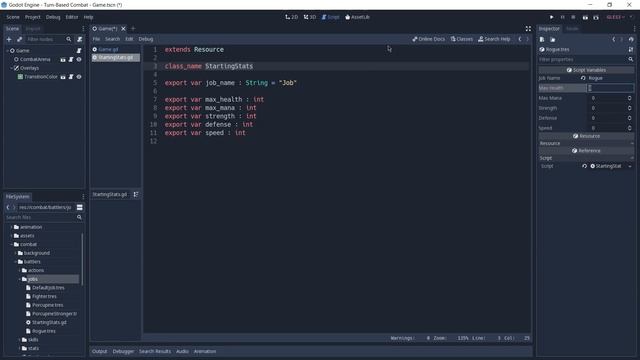Add a new node with plus icon
This screenshot has height=360, width=640.
click(x=9, y=39)
